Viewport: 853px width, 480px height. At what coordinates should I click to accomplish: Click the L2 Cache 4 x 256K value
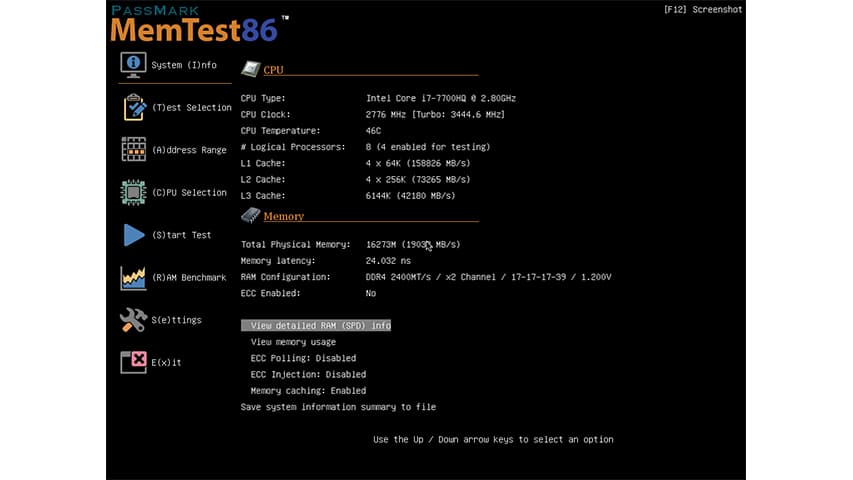point(418,180)
